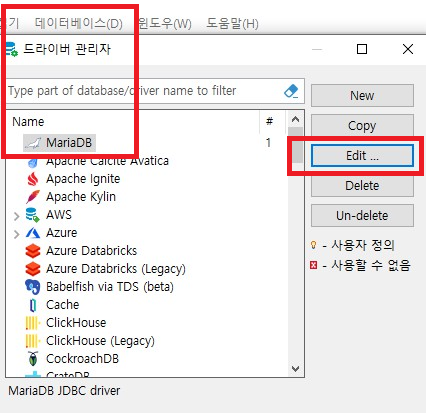Select the Apache Calcite Avatica driver
Viewport: 426px width, 413px height.
coord(107,162)
